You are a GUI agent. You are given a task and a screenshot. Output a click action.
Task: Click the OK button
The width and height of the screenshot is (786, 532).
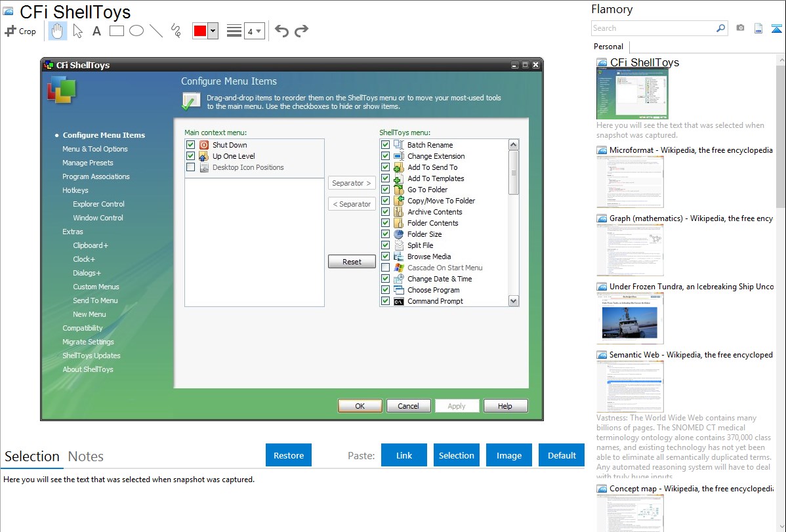pos(360,405)
